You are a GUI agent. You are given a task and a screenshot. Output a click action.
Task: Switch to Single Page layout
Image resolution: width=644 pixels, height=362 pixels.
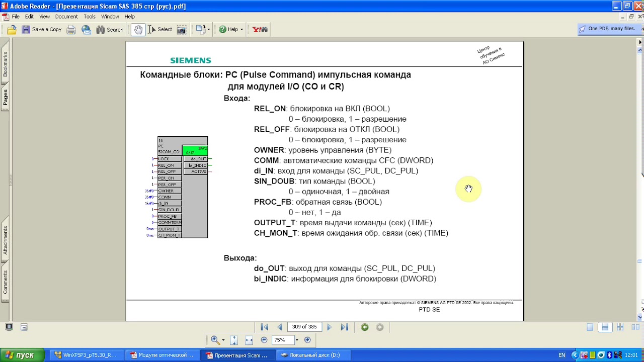(x=590, y=327)
